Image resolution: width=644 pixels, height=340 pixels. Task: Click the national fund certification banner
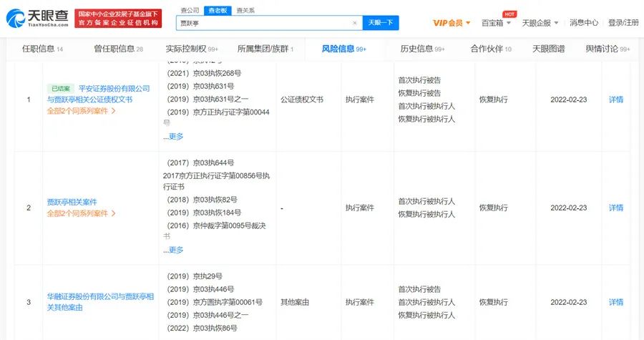(x=118, y=18)
